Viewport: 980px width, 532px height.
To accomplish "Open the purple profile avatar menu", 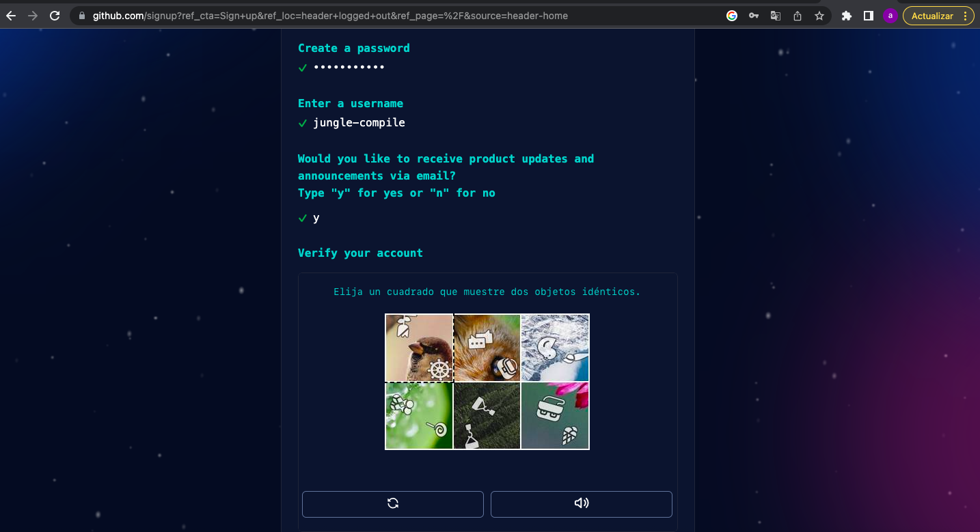I will pos(890,16).
